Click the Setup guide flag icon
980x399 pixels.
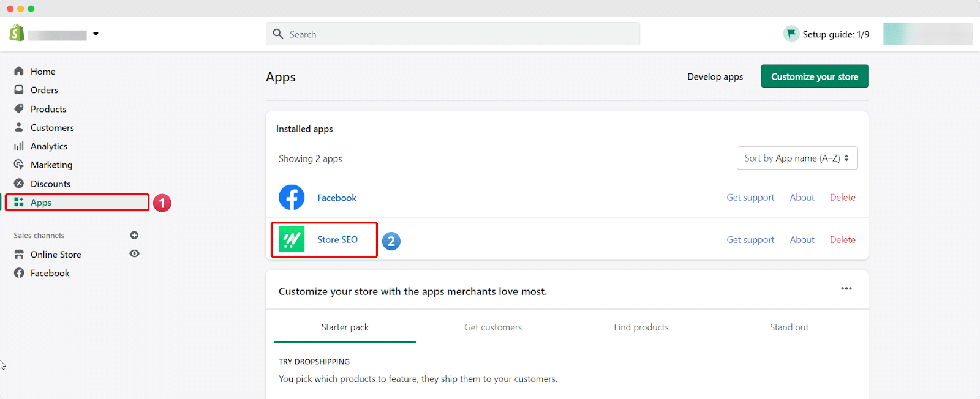[x=791, y=33]
